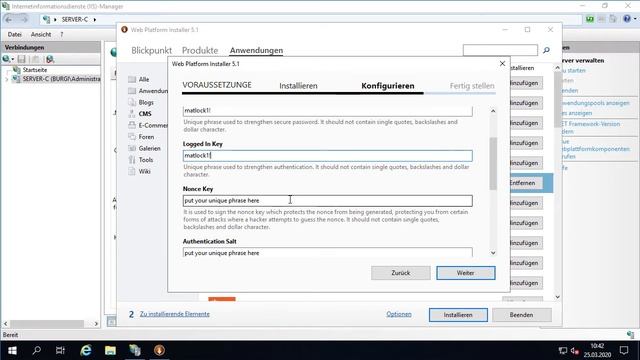This screenshot has height=360, width=640.
Task: Click the Installieren button at bottom
Action: pos(458,315)
